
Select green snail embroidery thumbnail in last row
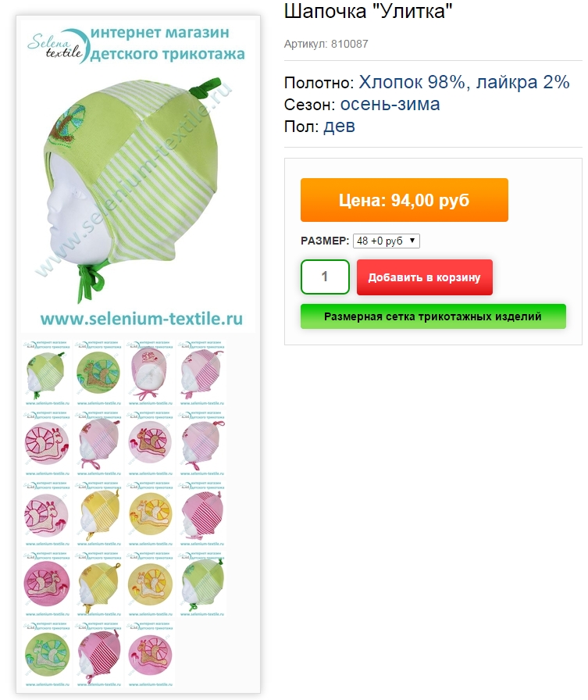47,655
